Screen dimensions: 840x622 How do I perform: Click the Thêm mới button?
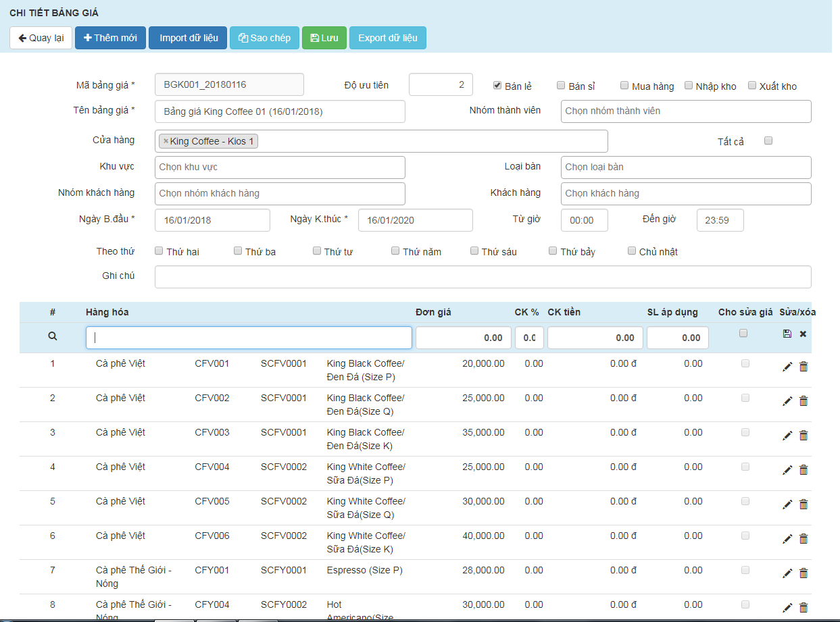(110, 38)
